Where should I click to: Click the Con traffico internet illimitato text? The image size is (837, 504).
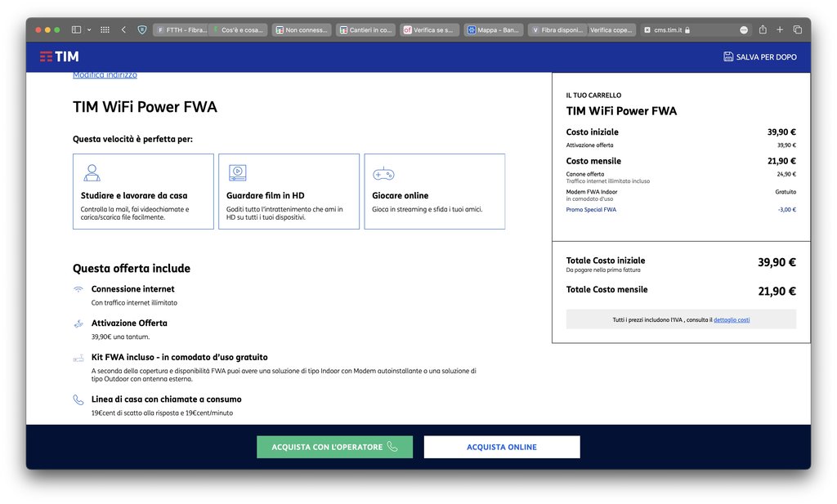tap(134, 303)
